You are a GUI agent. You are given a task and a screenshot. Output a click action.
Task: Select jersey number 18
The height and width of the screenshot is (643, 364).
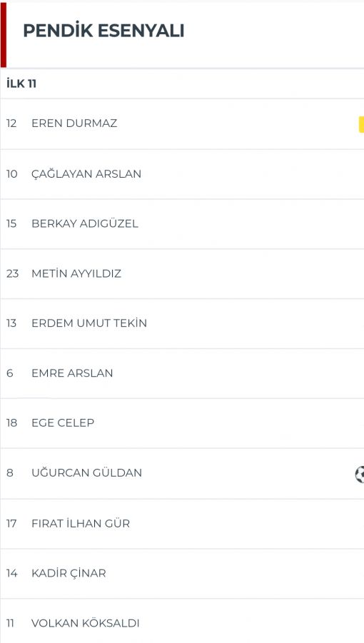(11, 422)
